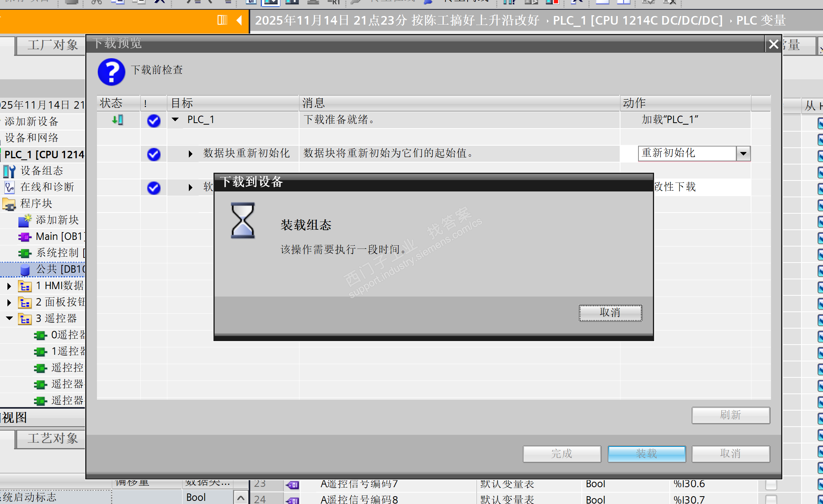823x504 pixels.
Task: Open the 重新初始化 action dropdown
Action: (x=743, y=154)
